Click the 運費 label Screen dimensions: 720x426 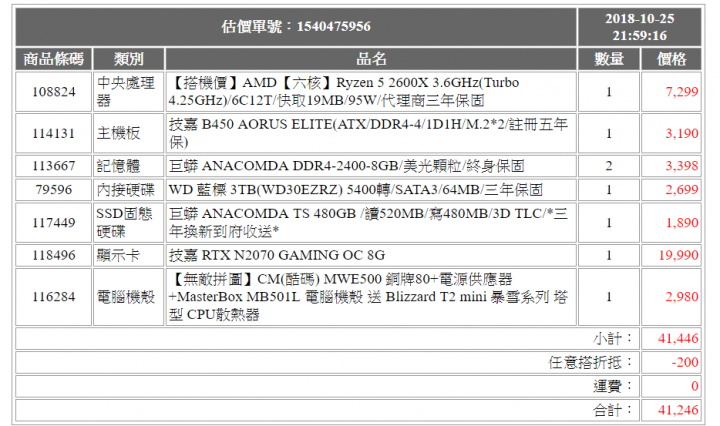pos(613,387)
